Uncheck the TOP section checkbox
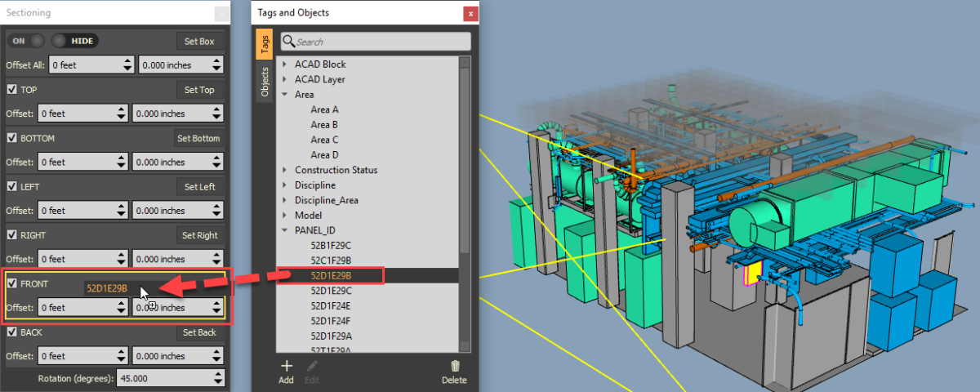 pos(12,90)
